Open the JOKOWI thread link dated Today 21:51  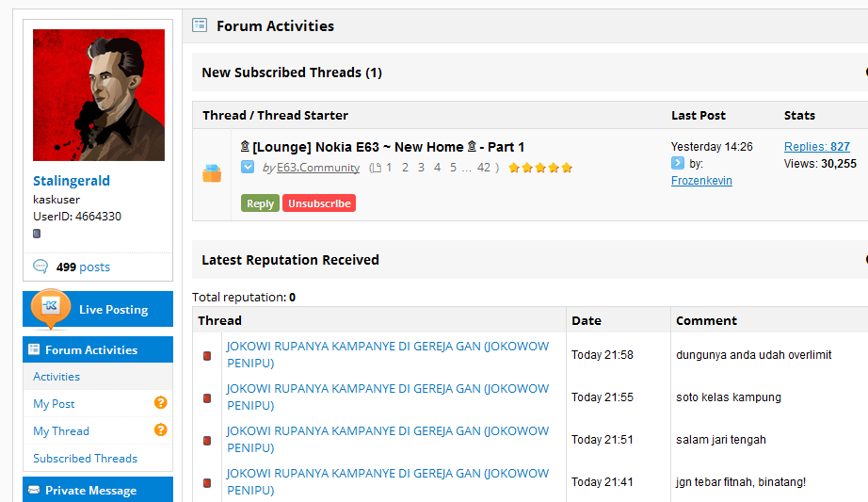388,440
